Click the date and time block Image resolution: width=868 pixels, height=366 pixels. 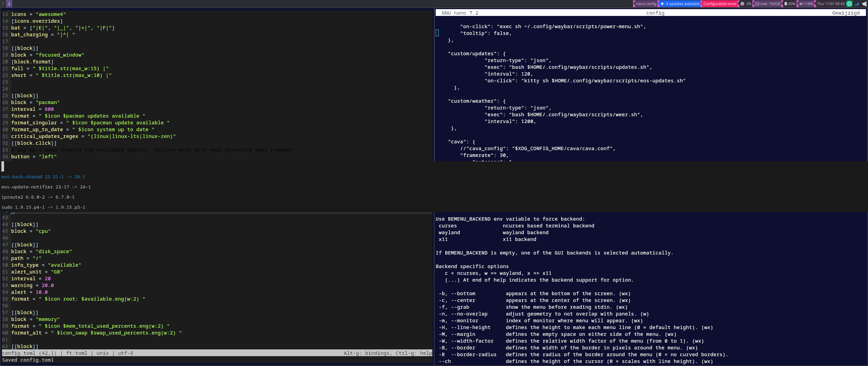click(830, 4)
